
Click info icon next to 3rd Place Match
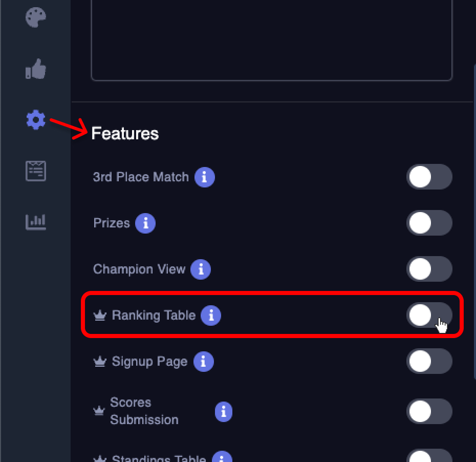204,177
